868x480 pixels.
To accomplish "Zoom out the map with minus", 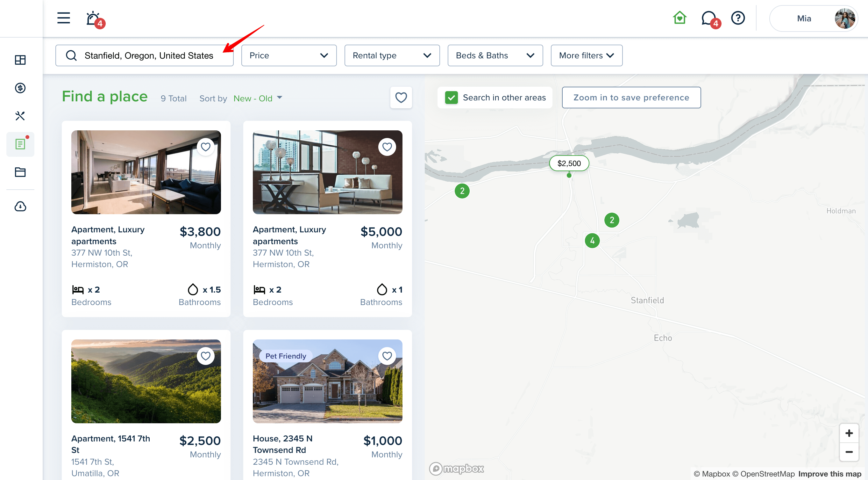I will pos(849,452).
